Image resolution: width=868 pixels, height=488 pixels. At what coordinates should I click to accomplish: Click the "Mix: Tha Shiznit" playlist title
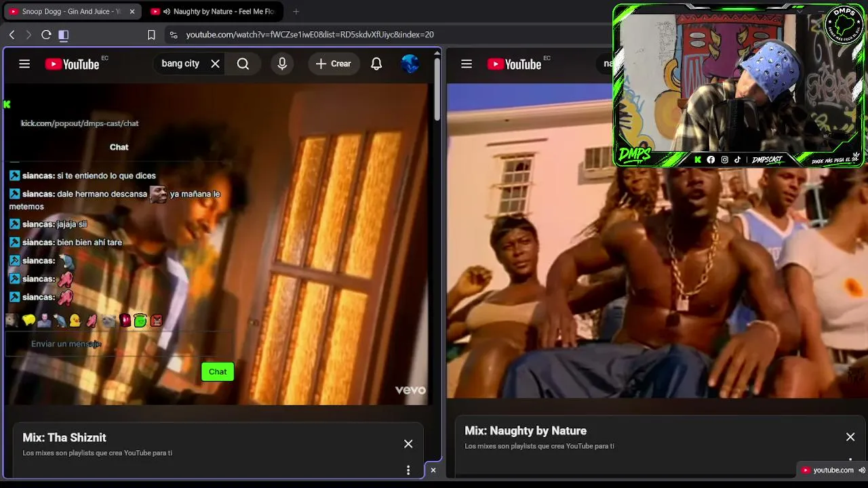coord(64,438)
